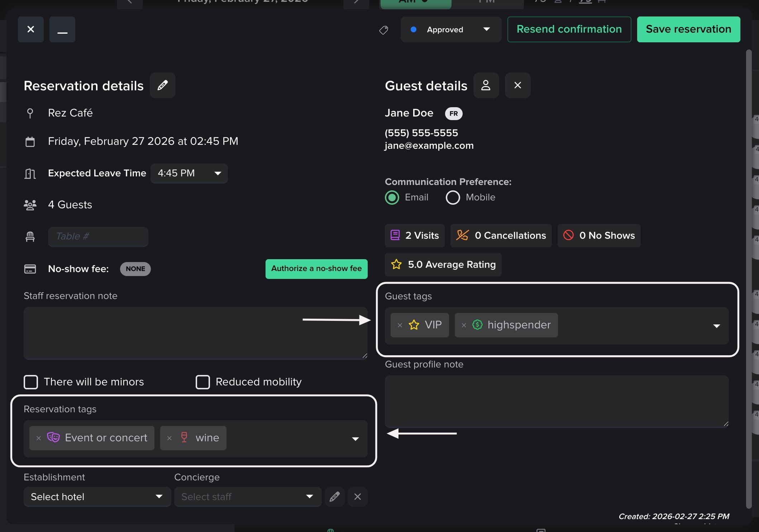Remove guest using X beside Guest details

(517, 85)
